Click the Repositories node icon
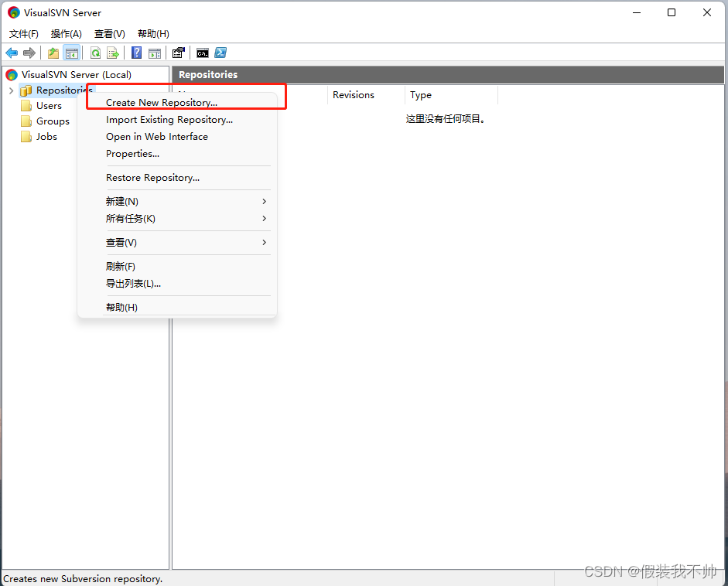The height and width of the screenshot is (586, 728). (x=26, y=90)
